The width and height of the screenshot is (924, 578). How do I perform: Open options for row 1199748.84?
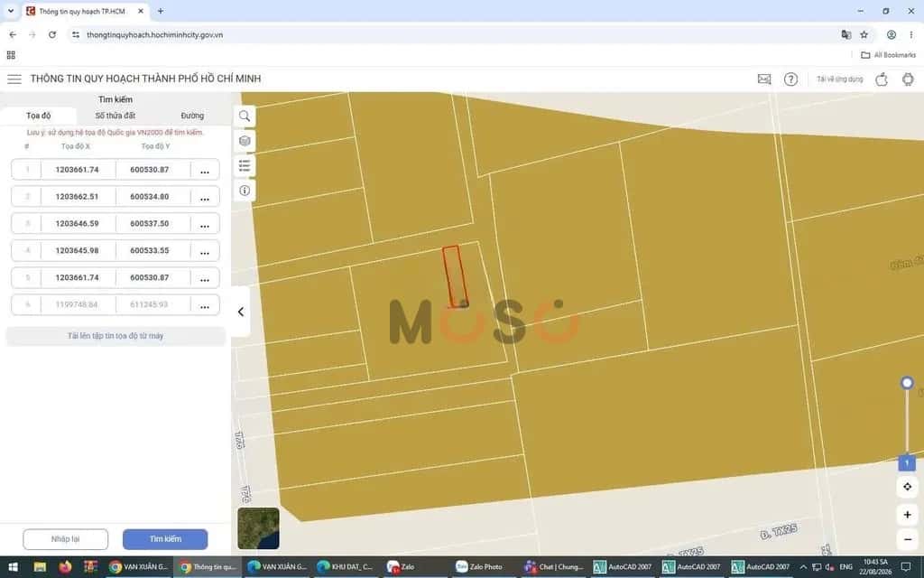pyautogui.click(x=205, y=305)
